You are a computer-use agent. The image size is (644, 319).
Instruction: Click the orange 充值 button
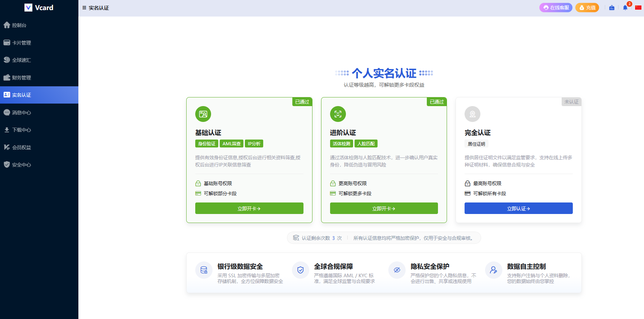coord(587,8)
